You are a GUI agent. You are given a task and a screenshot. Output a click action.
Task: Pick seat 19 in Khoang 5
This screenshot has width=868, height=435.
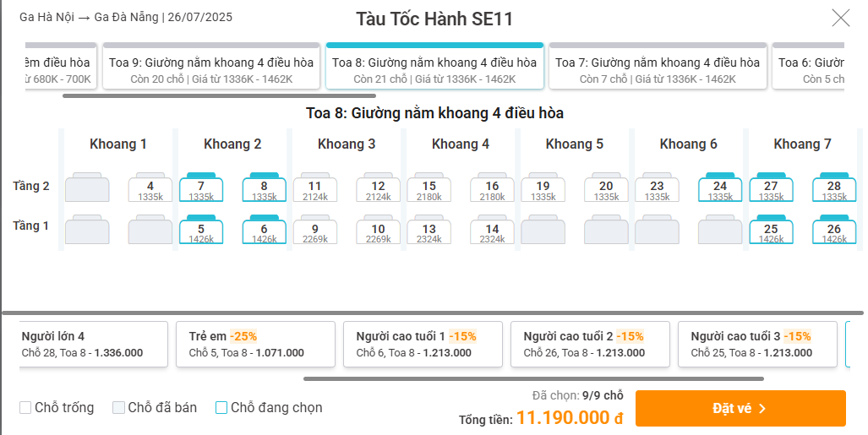click(x=543, y=188)
